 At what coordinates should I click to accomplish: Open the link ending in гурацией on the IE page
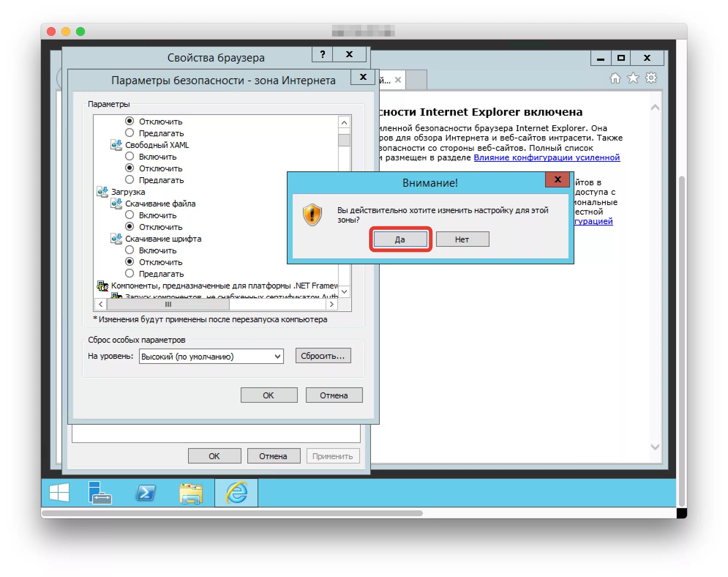(593, 221)
